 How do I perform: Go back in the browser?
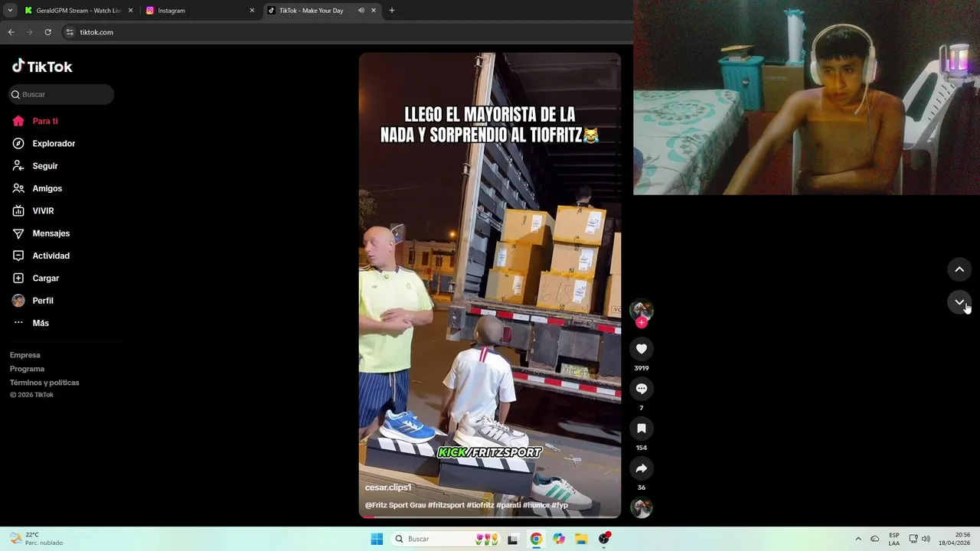[11, 32]
